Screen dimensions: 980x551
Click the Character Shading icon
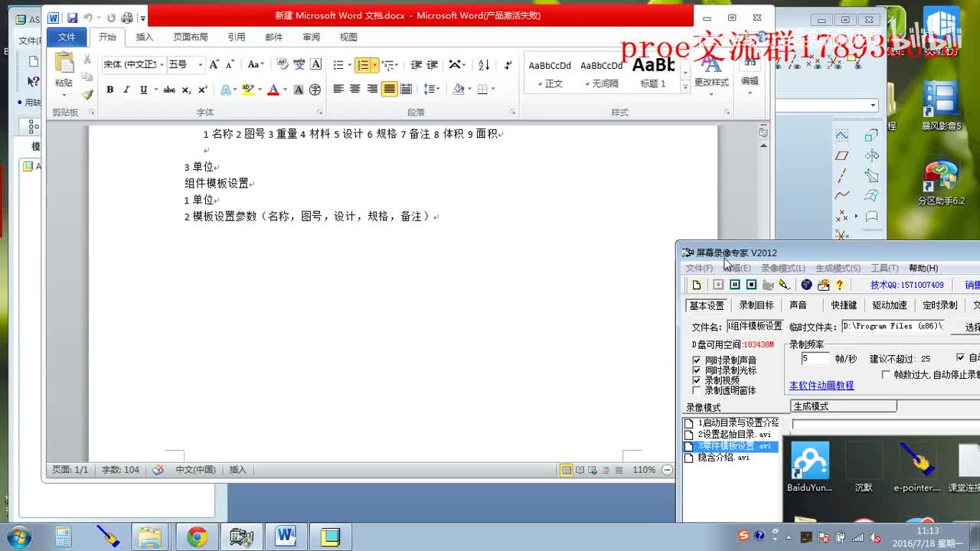pyautogui.click(x=299, y=90)
